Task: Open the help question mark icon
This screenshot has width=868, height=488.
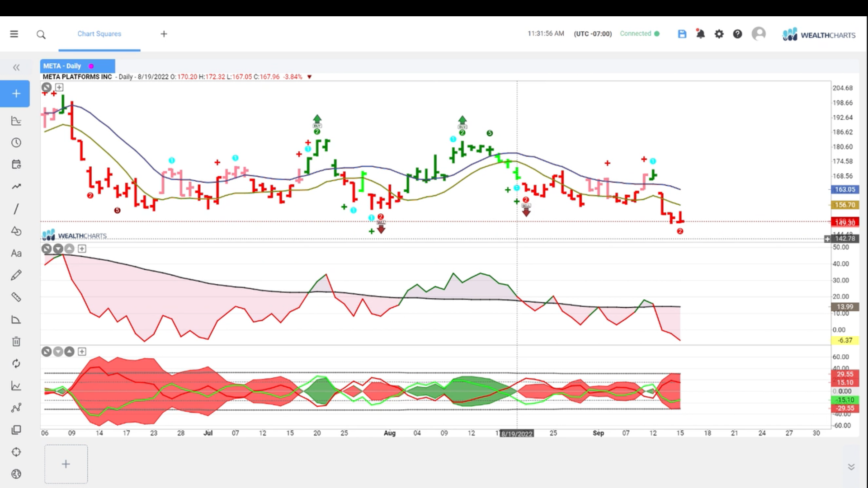Action: 737,34
